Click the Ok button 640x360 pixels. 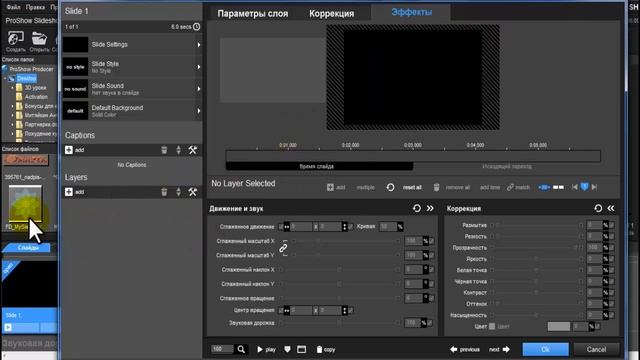tap(545, 349)
